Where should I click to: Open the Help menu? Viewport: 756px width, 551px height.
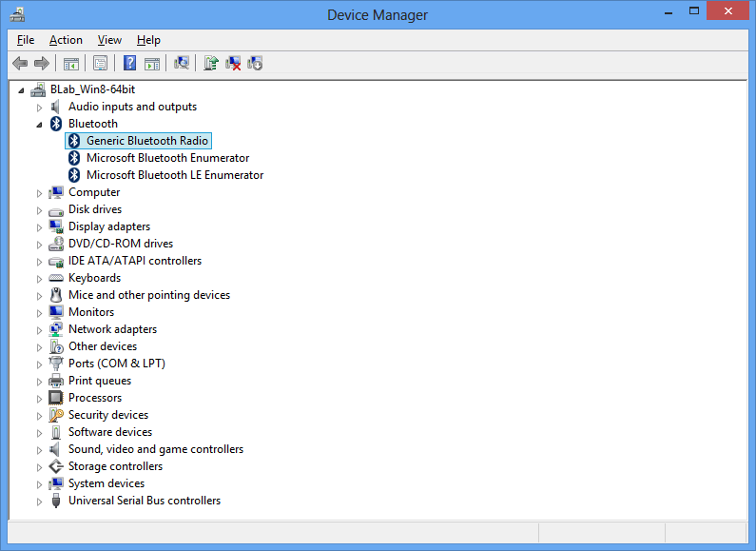(148, 40)
